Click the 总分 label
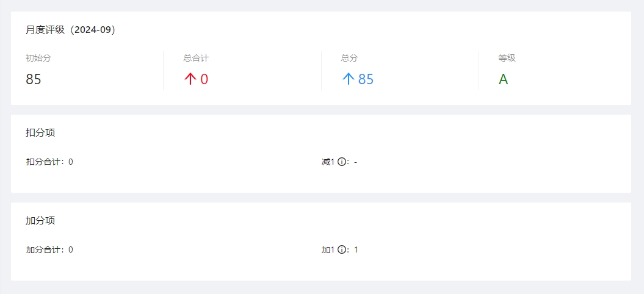Viewport: 644px width, 294px height. pos(349,59)
